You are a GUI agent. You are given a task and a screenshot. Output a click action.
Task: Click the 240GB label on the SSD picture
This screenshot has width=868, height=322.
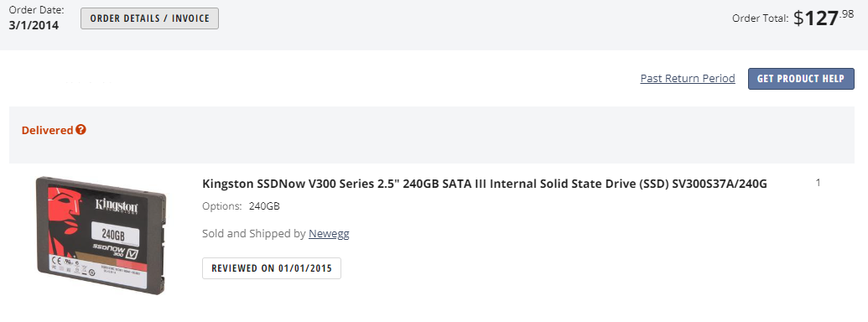click(x=112, y=235)
